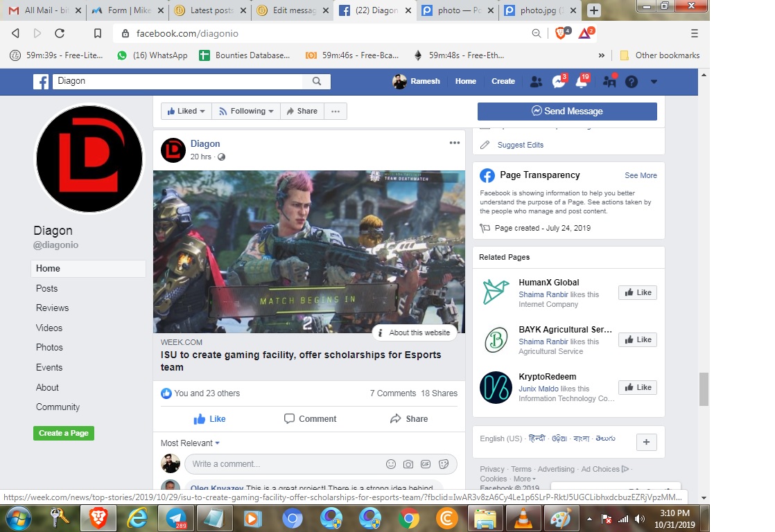Open Photos in page sidebar

[x=49, y=347]
